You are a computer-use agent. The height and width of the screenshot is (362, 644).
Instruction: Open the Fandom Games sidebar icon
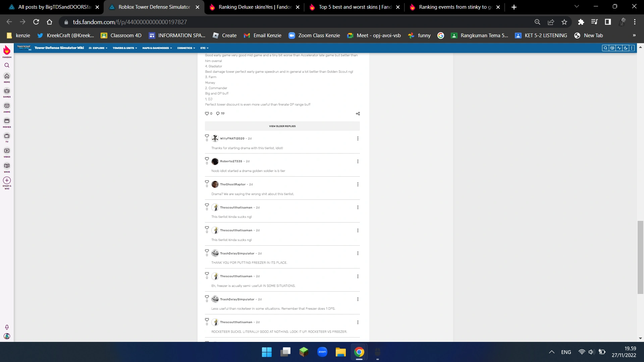point(7,91)
